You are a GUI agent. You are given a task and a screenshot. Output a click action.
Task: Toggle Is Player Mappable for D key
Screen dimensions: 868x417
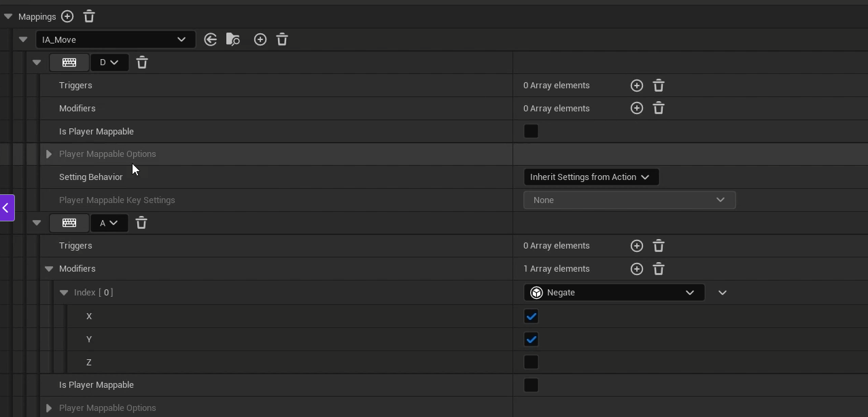(x=532, y=131)
